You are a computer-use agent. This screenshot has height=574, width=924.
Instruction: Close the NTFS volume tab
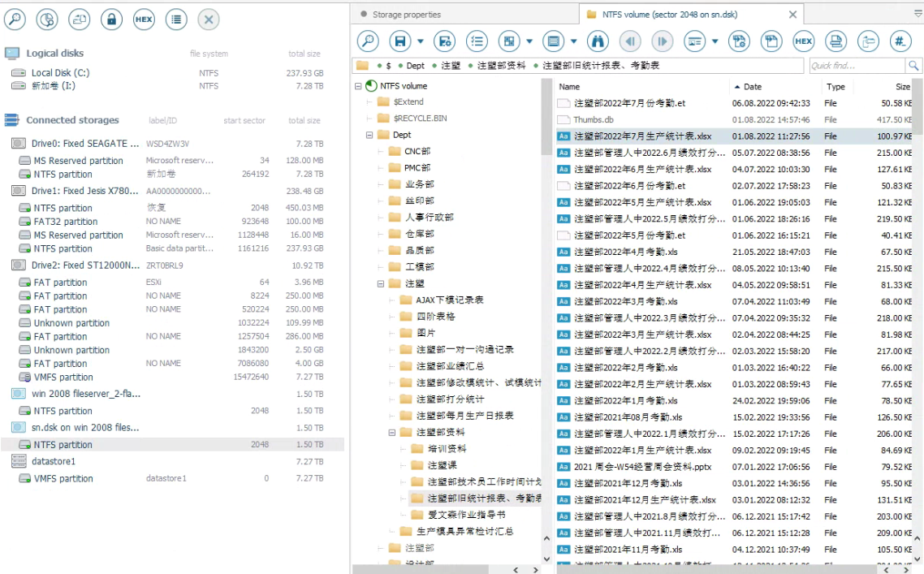(792, 14)
